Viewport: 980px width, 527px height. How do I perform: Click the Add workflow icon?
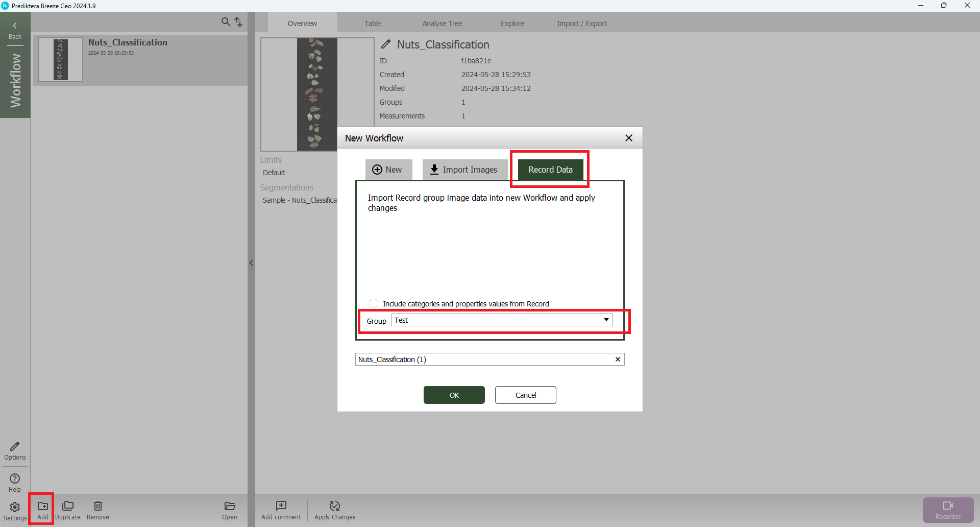[x=43, y=506]
